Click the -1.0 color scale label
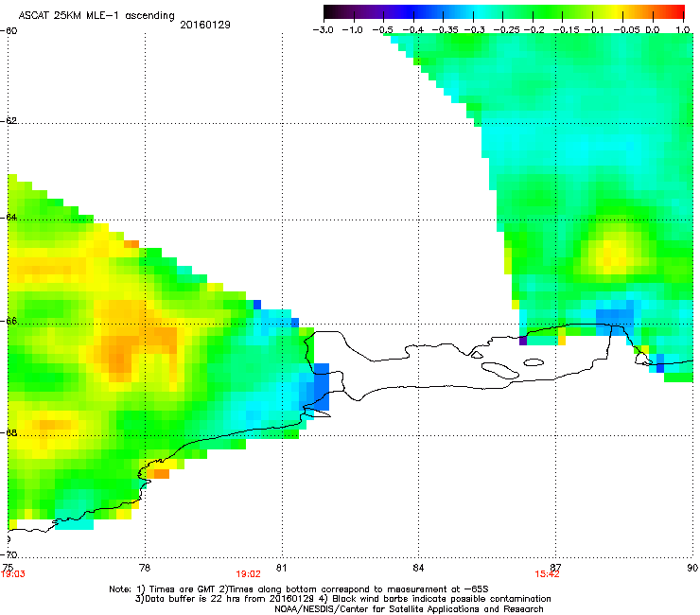The width and height of the screenshot is (700, 615). point(352,30)
